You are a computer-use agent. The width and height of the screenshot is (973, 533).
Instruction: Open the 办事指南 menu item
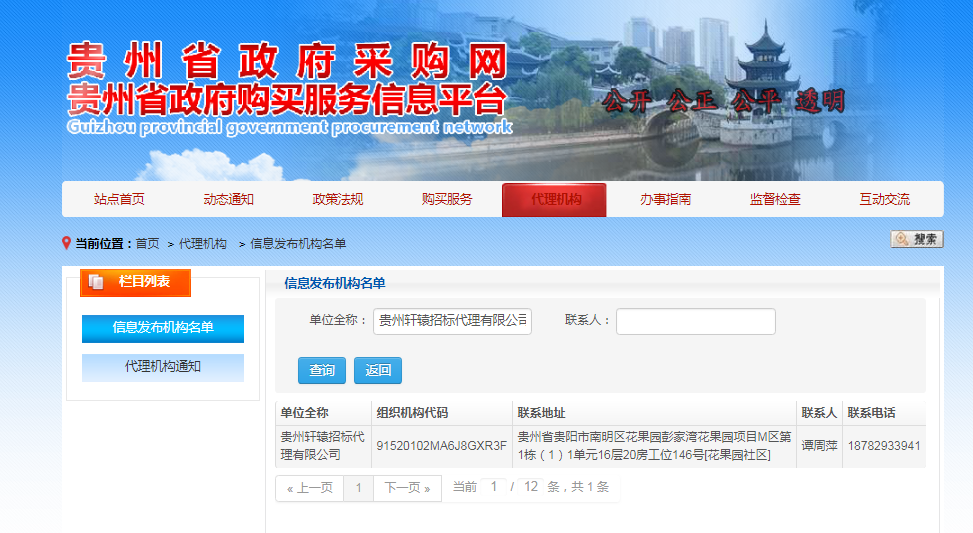665,199
